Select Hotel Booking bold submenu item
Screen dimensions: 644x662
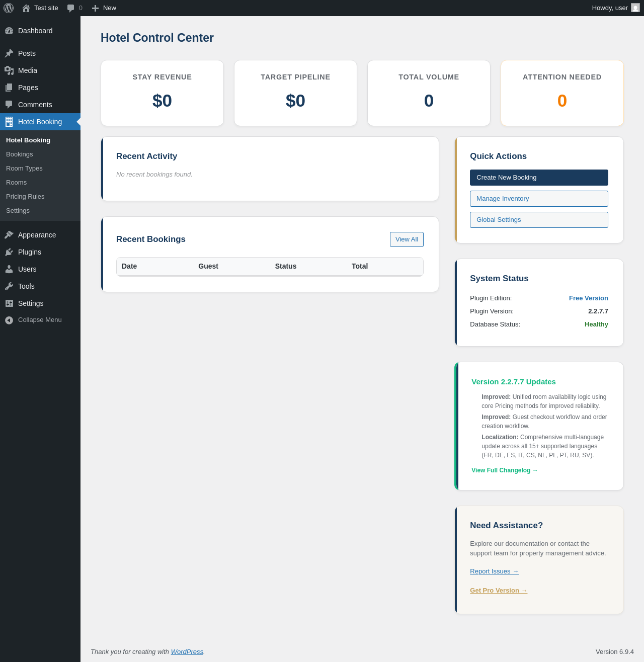40,140
